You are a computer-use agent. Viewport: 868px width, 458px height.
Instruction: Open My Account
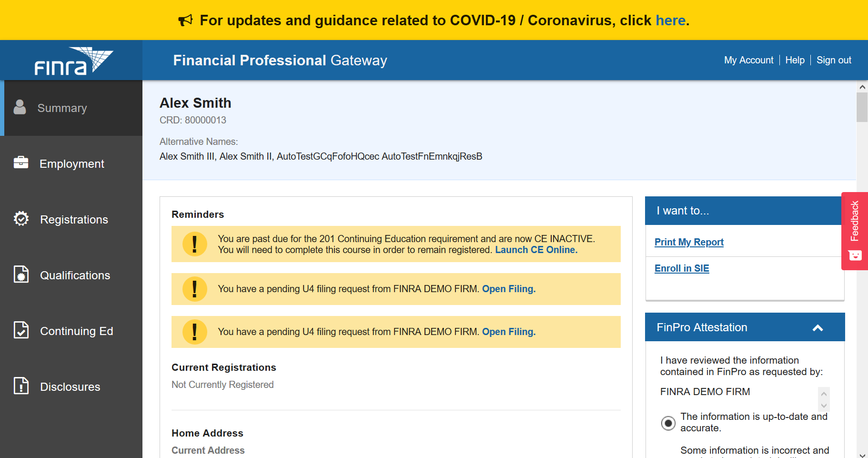(x=748, y=60)
